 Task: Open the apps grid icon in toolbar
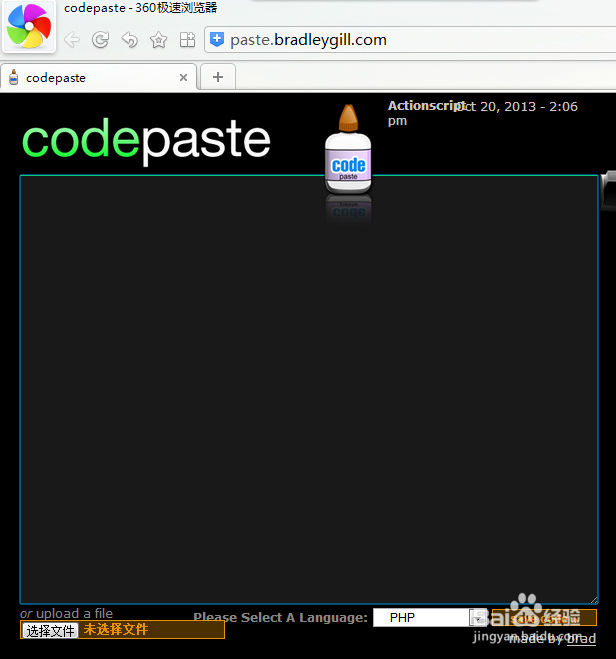(x=187, y=40)
